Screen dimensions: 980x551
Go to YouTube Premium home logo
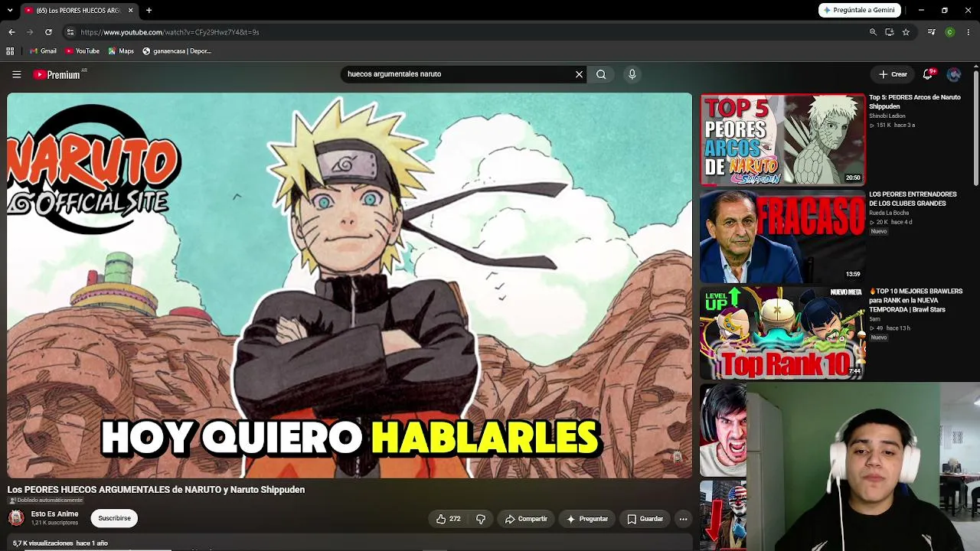click(57, 74)
